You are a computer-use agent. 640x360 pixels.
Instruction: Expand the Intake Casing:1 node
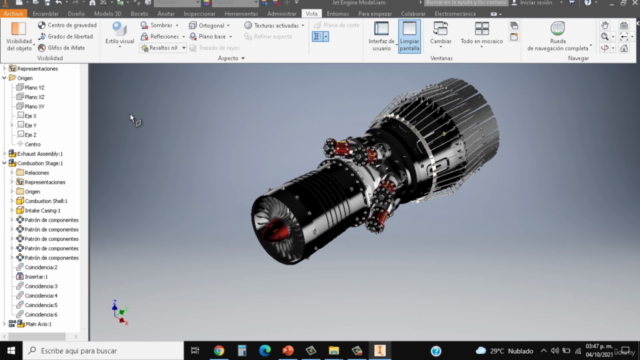tap(12, 211)
